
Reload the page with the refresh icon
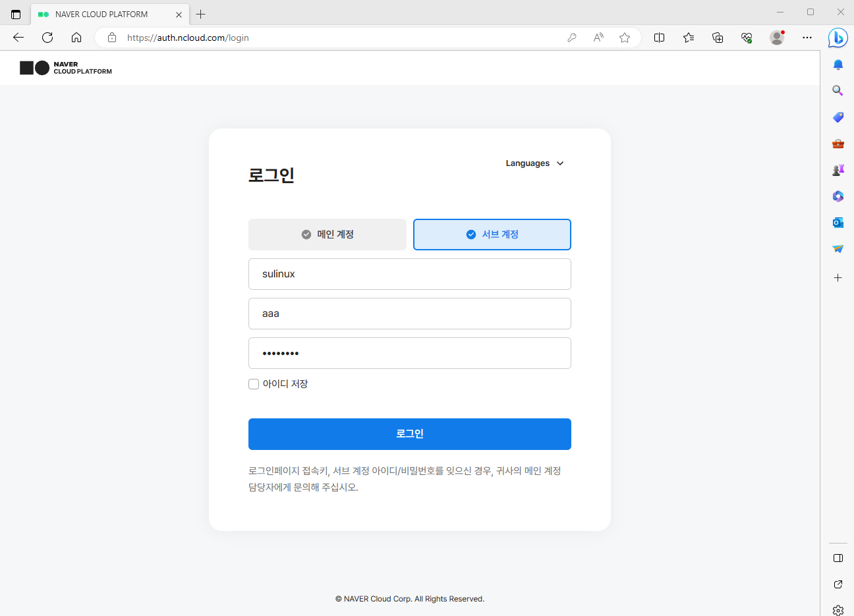47,38
